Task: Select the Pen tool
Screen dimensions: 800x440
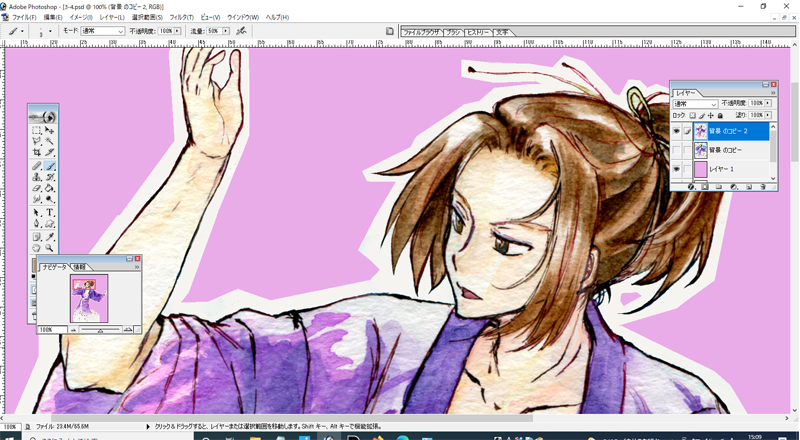Action: tap(37, 224)
